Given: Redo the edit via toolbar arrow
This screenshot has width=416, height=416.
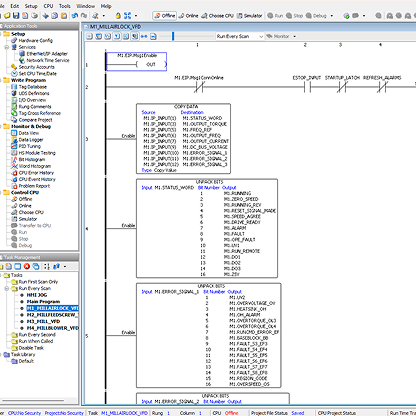Looking at the screenshot, I should click(84, 16).
